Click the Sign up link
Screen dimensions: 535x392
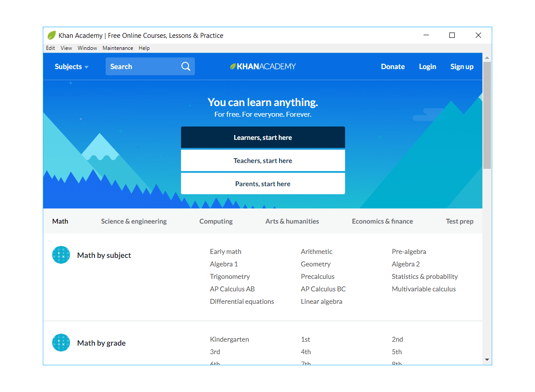tap(462, 66)
